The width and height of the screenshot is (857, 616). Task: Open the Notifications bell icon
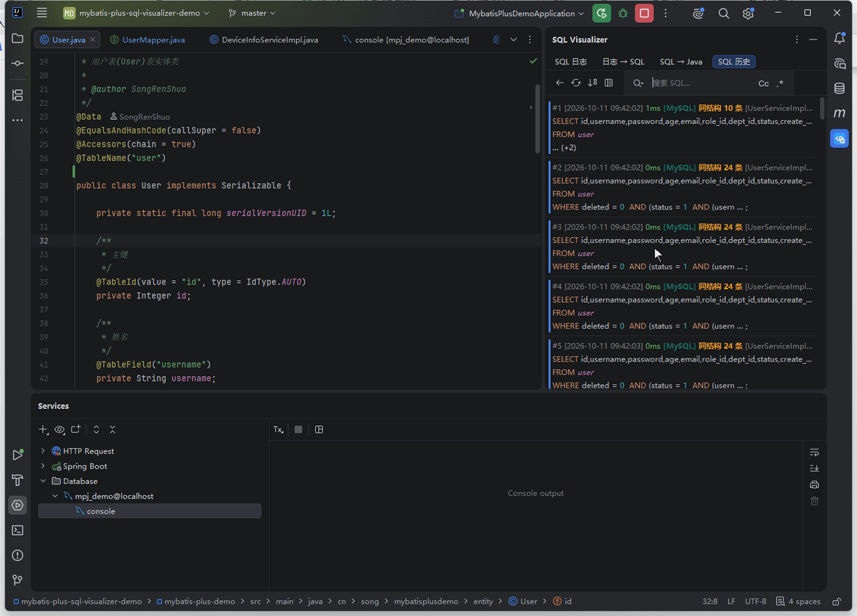click(x=840, y=39)
